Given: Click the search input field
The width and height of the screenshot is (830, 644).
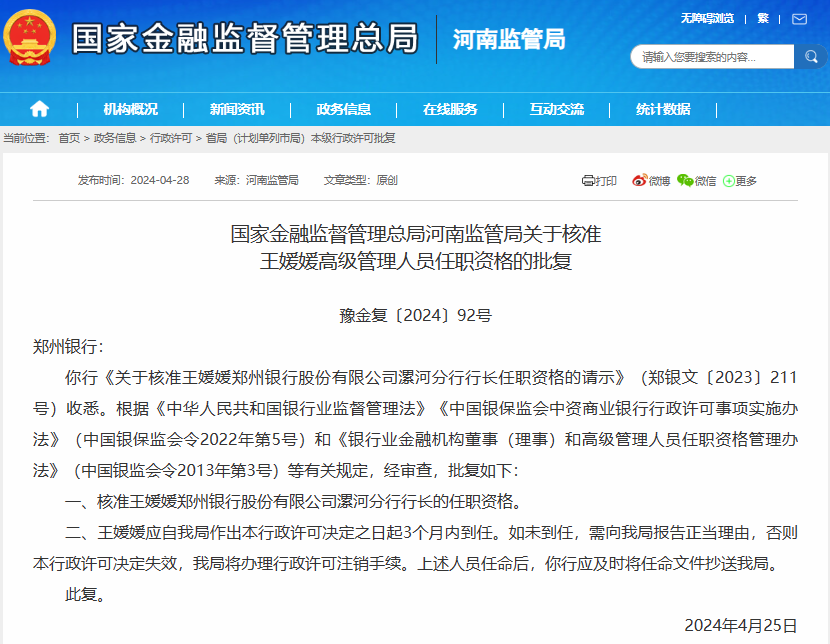Looking at the screenshot, I should tap(710, 57).
